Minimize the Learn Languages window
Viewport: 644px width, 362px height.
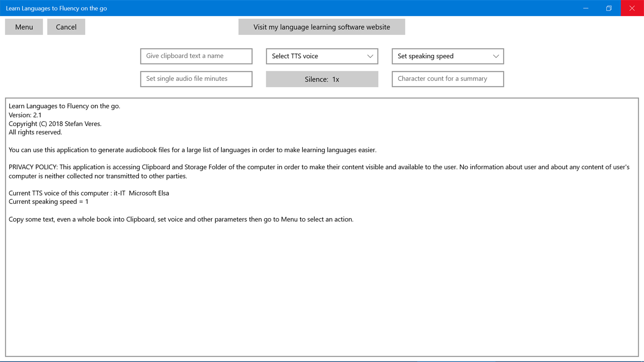pyautogui.click(x=586, y=8)
